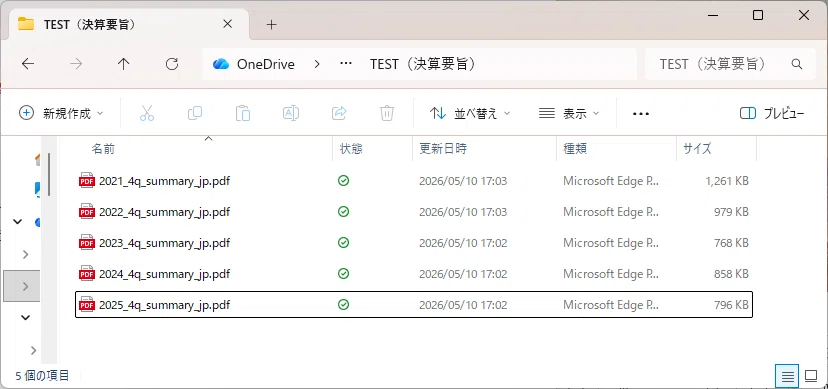Refresh the folder view
This screenshot has width=828, height=389.
click(x=172, y=64)
